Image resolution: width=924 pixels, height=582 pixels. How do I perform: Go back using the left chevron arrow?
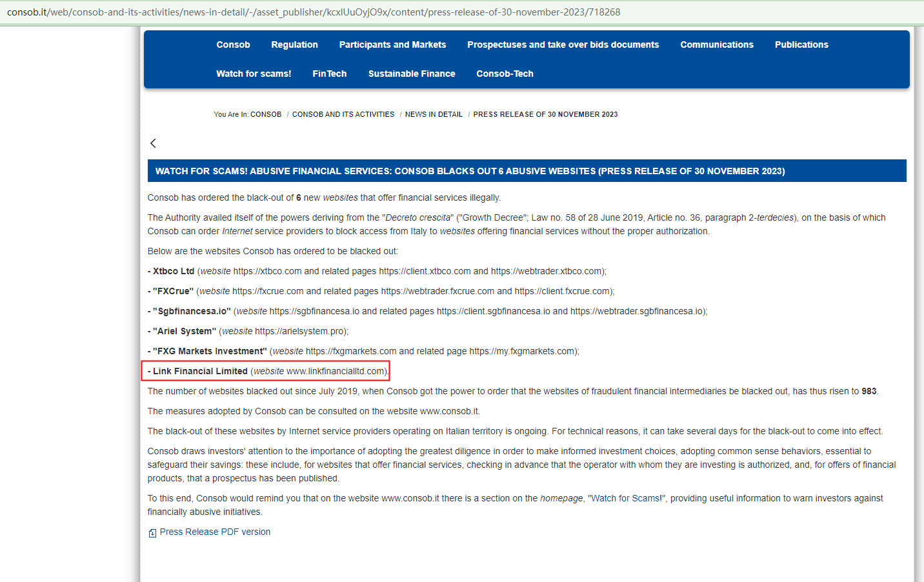pos(153,143)
